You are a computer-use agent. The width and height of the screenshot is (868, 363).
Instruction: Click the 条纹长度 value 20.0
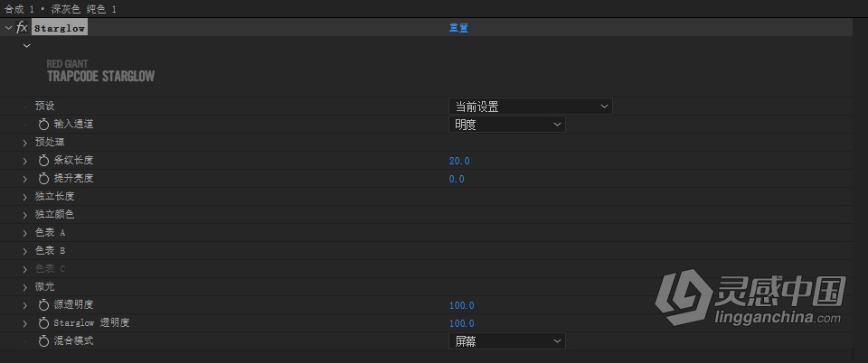(x=459, y=161)
